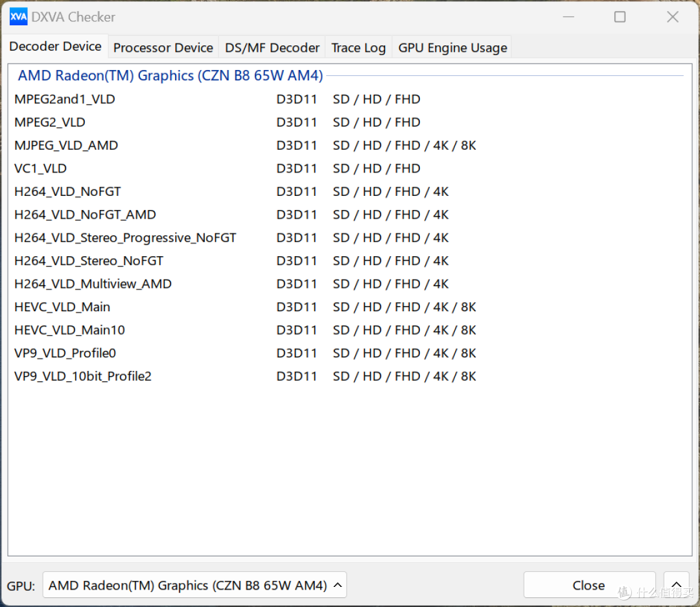
Task: Open the GPU selection dropdown
Action: tap(194, 586)
